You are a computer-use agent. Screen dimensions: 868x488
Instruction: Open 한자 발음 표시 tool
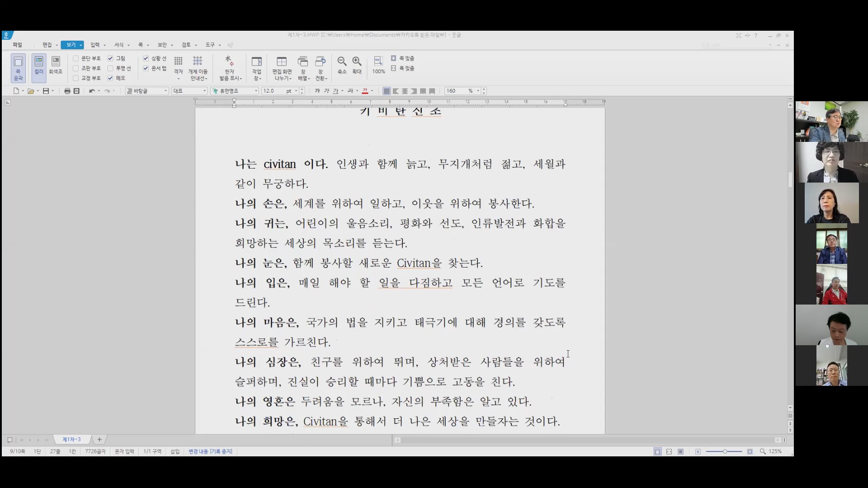pyautogui.click(x=231, y=68)
